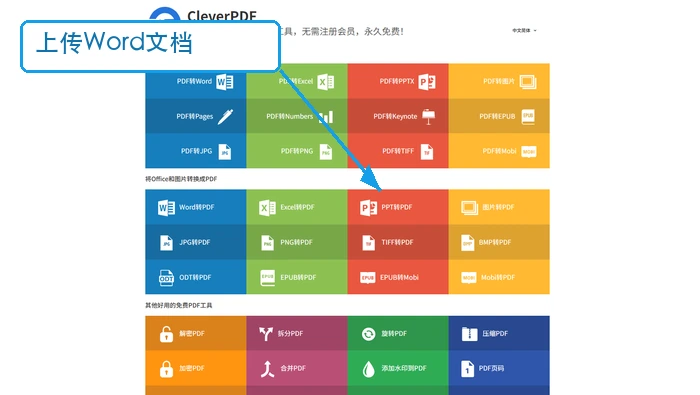Click the TIF file icon on PDF转TIFF tile

coord(427,152)
